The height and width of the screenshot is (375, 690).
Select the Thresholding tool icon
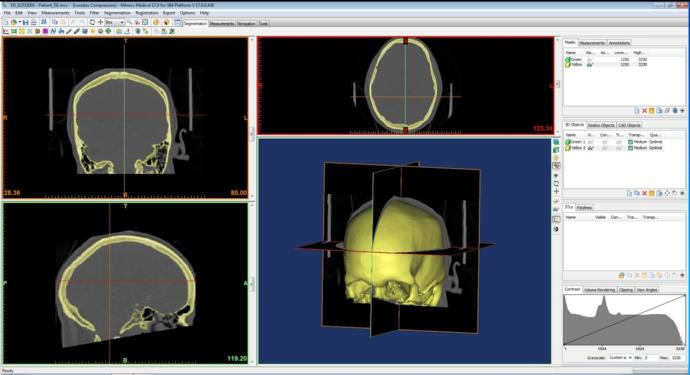point(14,31)
